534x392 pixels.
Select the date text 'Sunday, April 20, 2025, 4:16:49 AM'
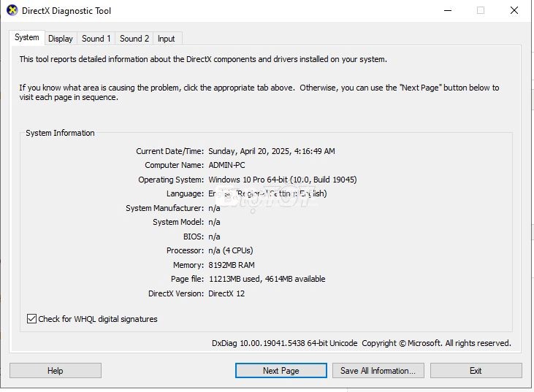point(272,151)
